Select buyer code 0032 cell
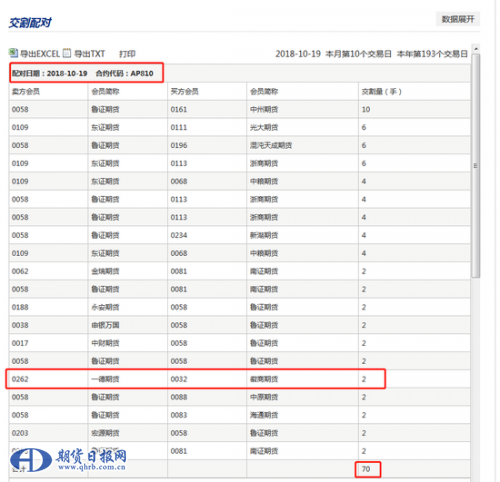 207,379
